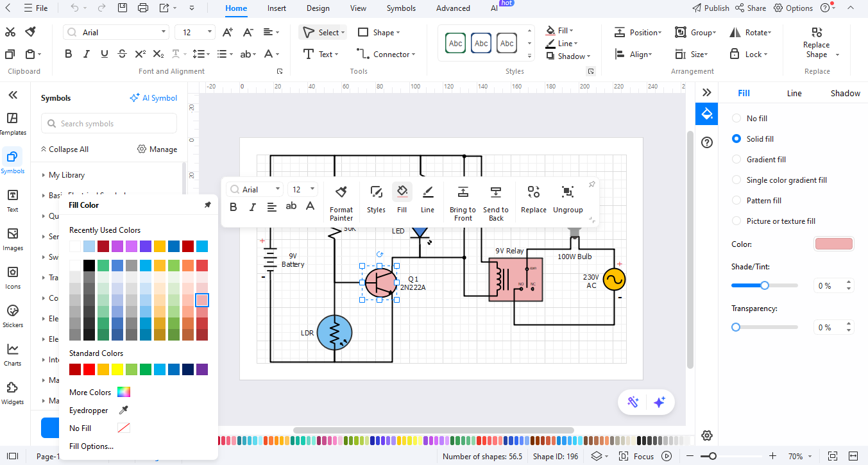The image size is (868, 465).
Task: Click Bring to Front in floating toolbar
Action: [463, 203]
